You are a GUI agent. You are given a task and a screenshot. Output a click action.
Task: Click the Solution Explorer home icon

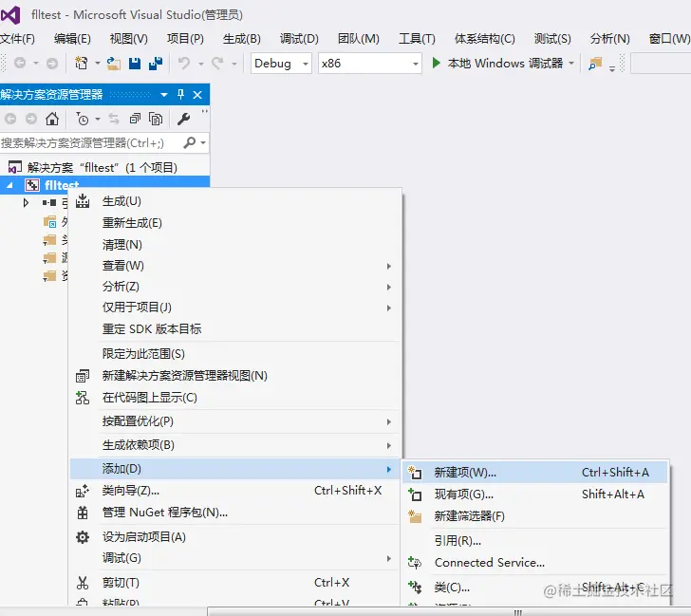pyautogui.click(x=52, y=119)
